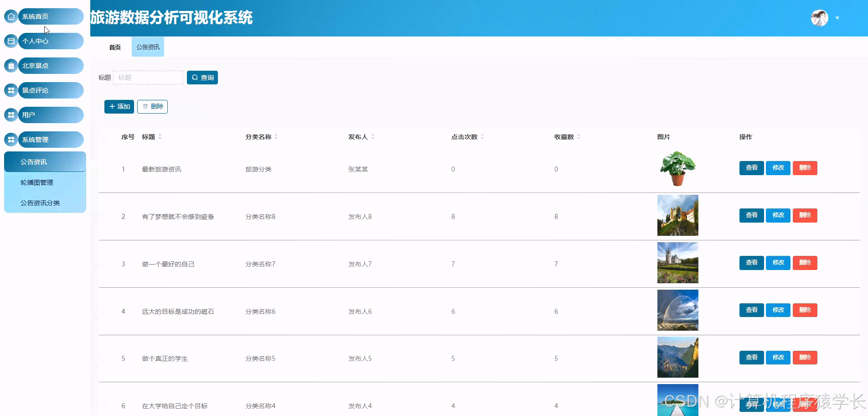868x416 pixels.
Task: Check the select-all checkbox in table header
Action: pyautogui.click(x=103, y=136)
